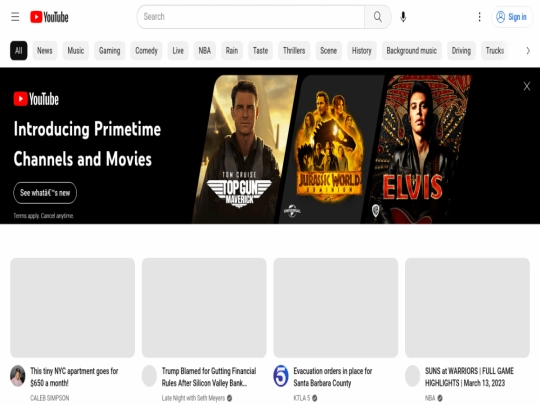Click the NBA channel avatar
Screen dimensions: 540x405
(412, 376)
